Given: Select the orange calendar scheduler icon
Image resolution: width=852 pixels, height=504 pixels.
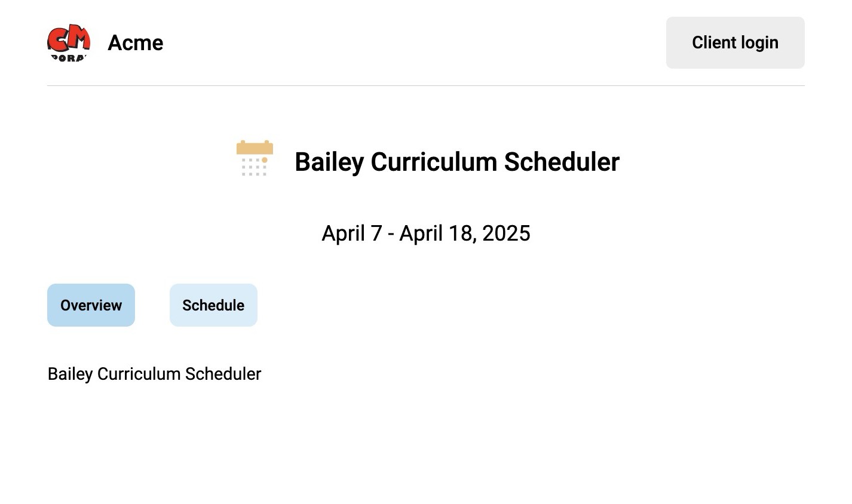Looking at the screenshot, I should pos(255,158).
